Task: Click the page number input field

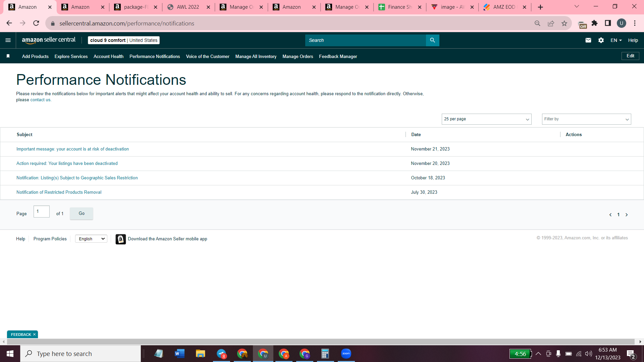Action: coord(42,212)
